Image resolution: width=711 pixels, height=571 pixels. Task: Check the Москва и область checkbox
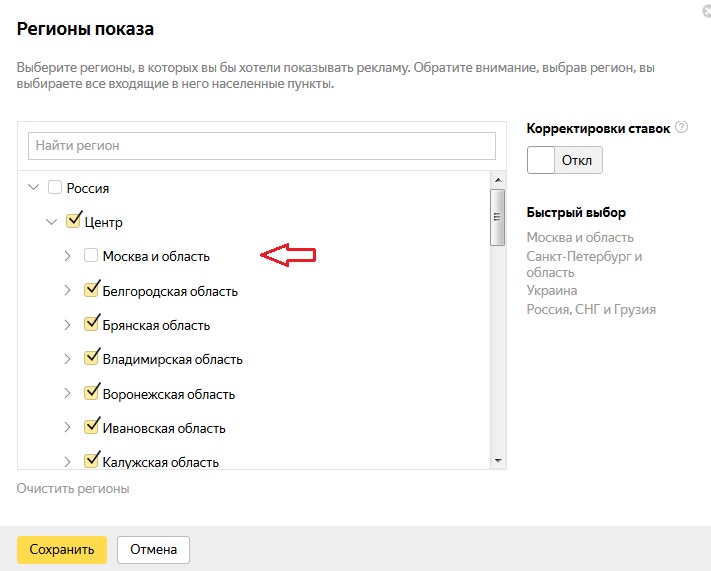[91, 255]
